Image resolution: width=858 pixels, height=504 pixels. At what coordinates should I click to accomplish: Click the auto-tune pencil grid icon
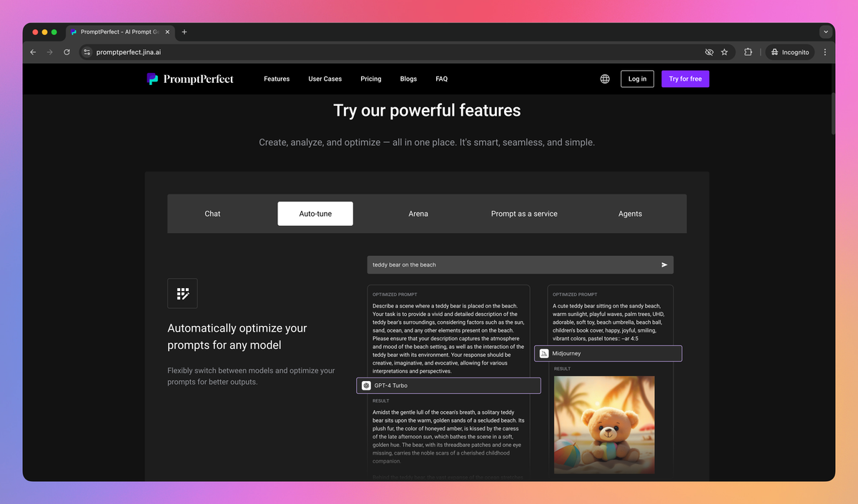click(x=182, y=293)
